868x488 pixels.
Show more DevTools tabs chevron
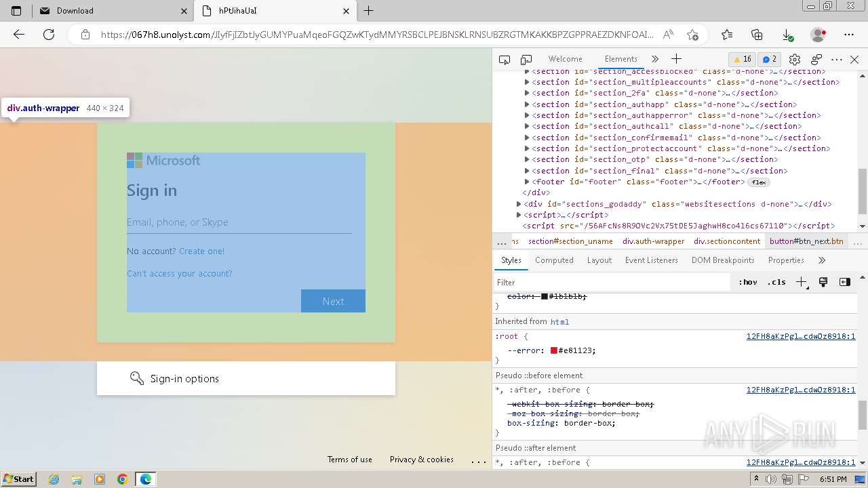click(x=654, y=59)
